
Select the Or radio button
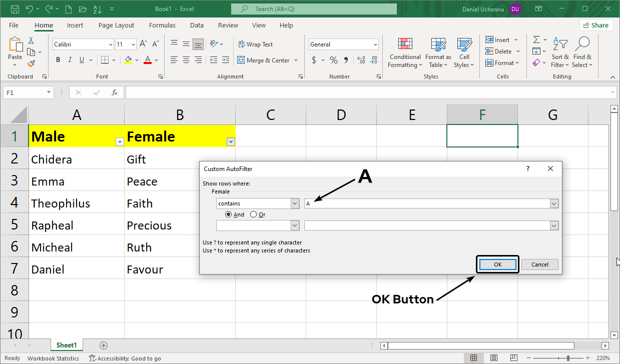(254, 214)
